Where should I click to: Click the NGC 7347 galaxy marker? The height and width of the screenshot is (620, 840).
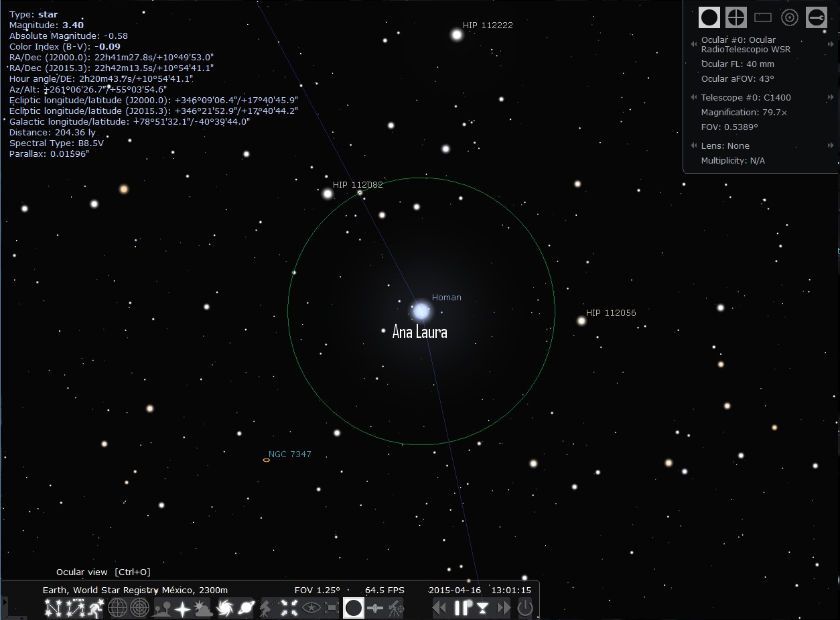click(x=267, y=460)
